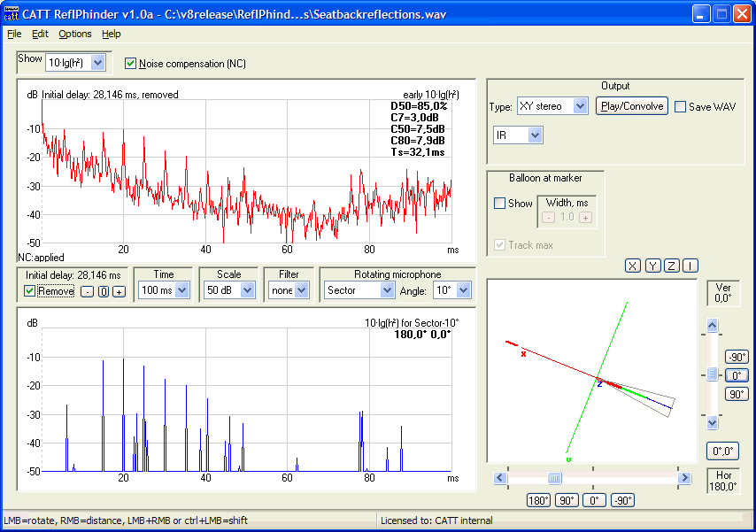The image size is (756, 532).
Task: Open the Edit menu
Action: tap(40, 34)
